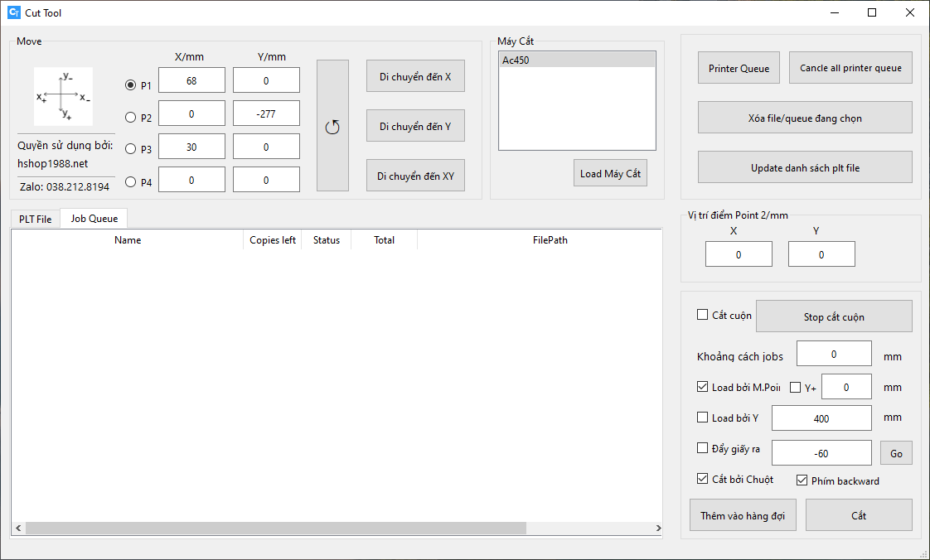Click the Khoảng cách jobs input field
The width and height of the screenshot is (930, 560).
click(833, 354)
